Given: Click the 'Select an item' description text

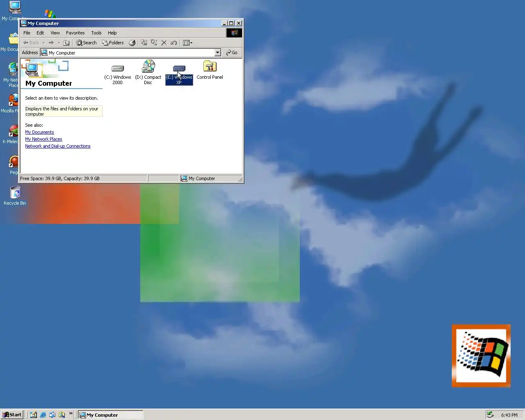Looking at the screenshot, I should tap(62, 98).
